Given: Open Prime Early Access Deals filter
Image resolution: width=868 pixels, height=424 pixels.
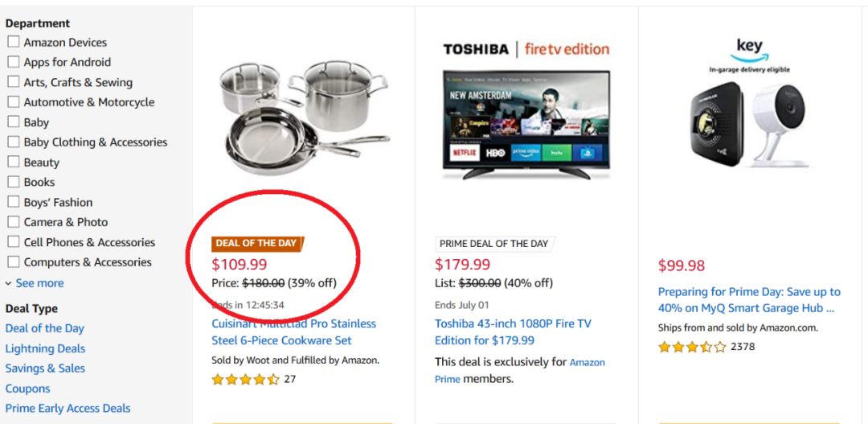Looking at the screenshot, I should 68,409.
